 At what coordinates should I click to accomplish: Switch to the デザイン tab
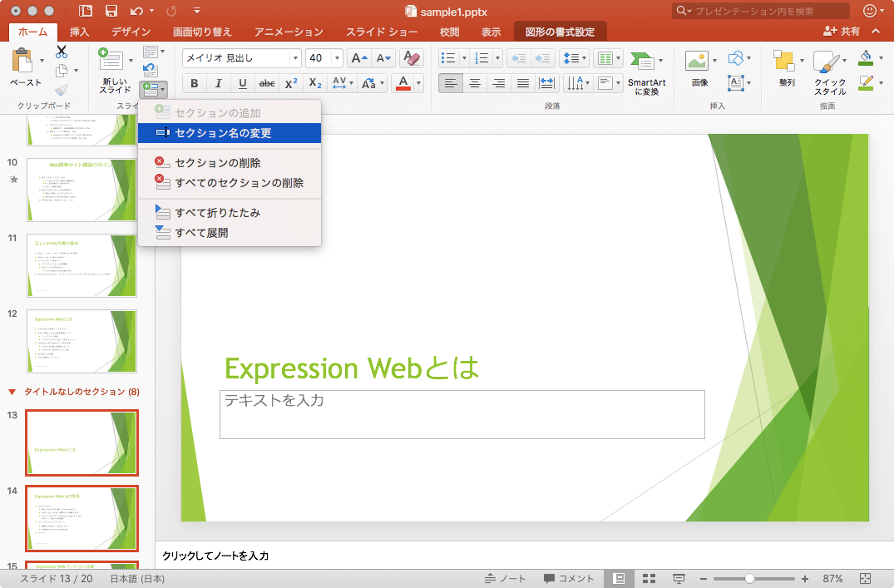(x=131, y=32)
